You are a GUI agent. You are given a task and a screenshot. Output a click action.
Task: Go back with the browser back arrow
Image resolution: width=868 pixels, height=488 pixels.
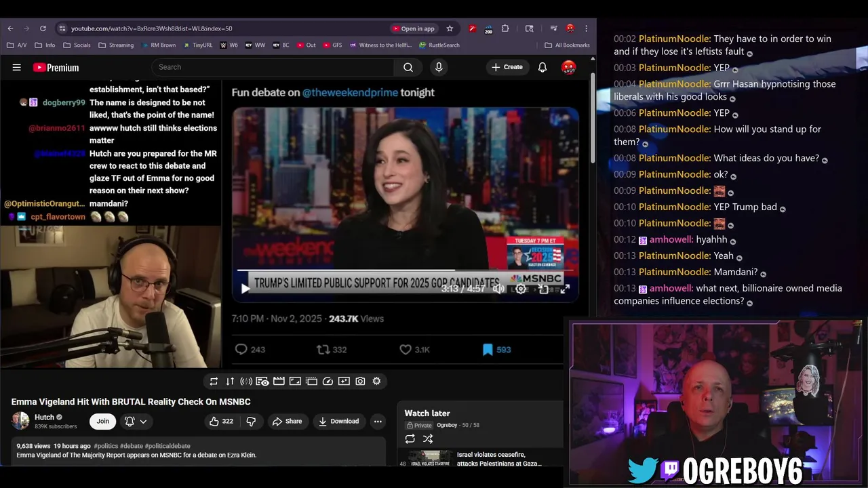tap(10, 28)
